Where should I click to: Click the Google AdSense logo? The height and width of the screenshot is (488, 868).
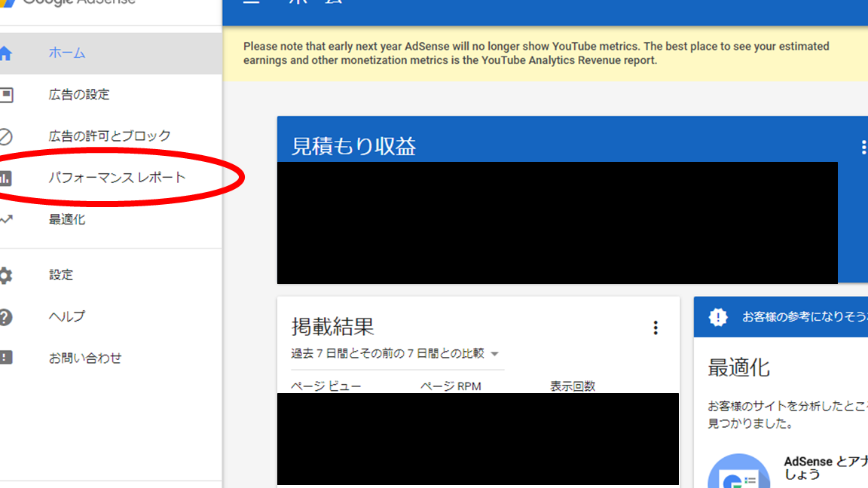[68, 3]
